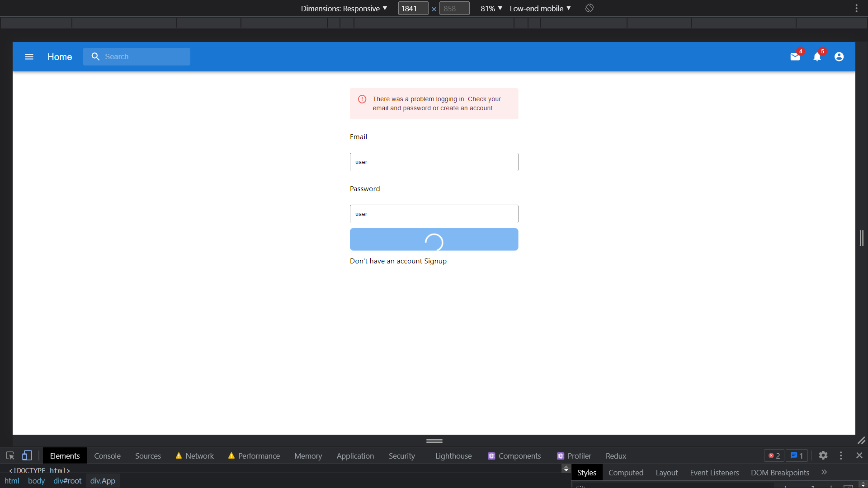Open the Low-end mobile throttling dropdown
The width and height of the screenshot is (868, 488).
pos(539,8)
